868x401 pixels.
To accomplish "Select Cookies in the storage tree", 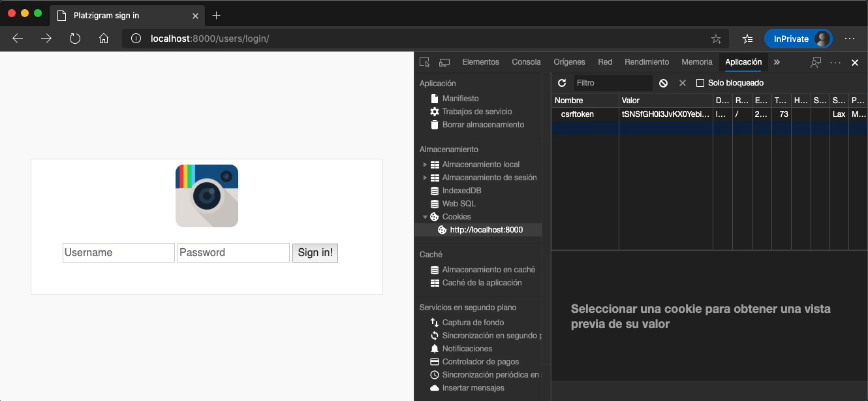I will pos(456,217).
